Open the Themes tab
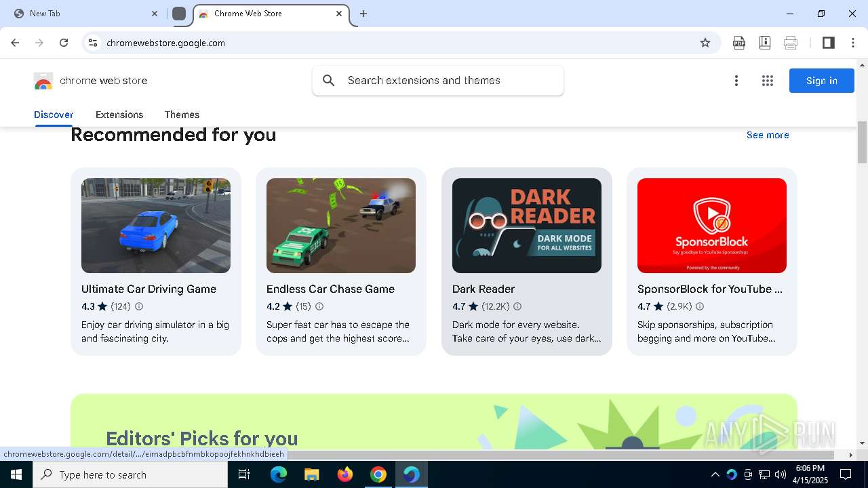868x488 pixels. (x=182, y=115)
